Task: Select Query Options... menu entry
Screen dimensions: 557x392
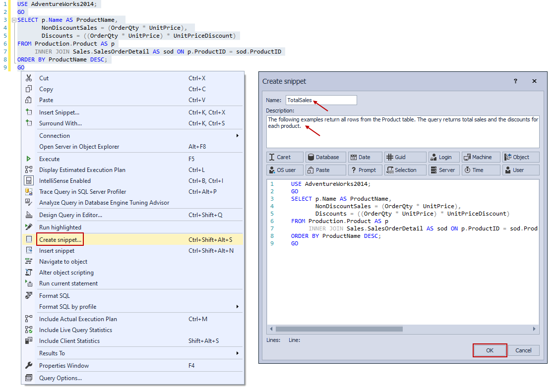Action: coord(133,378)
